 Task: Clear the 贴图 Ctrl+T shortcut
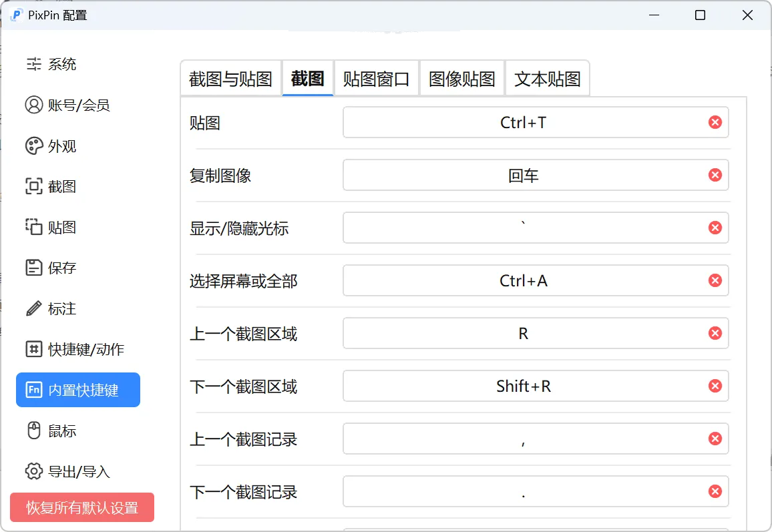point(715,122)
